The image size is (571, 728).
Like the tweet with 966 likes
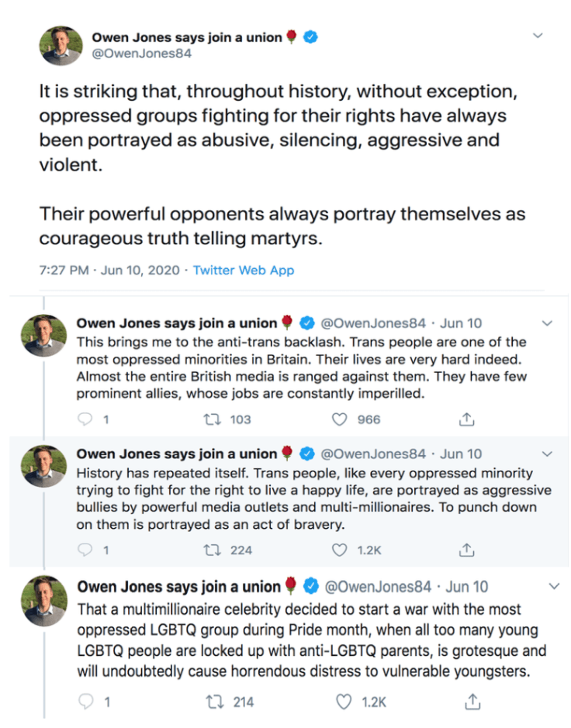[339, 419]
